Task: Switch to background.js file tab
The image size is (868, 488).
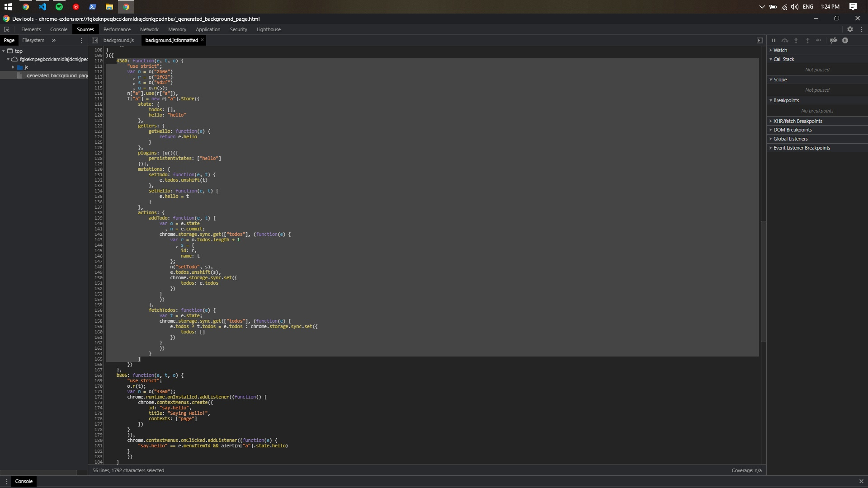Action: [118, 40]
